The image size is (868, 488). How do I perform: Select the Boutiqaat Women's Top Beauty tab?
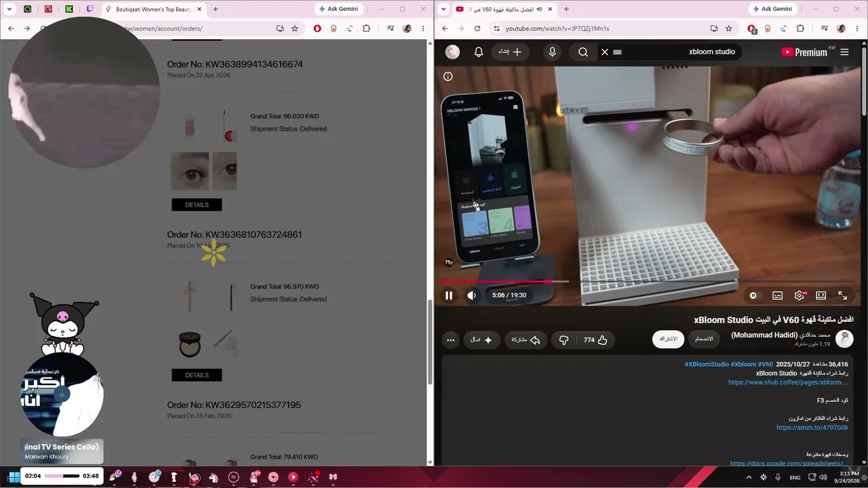click(153, 9)
